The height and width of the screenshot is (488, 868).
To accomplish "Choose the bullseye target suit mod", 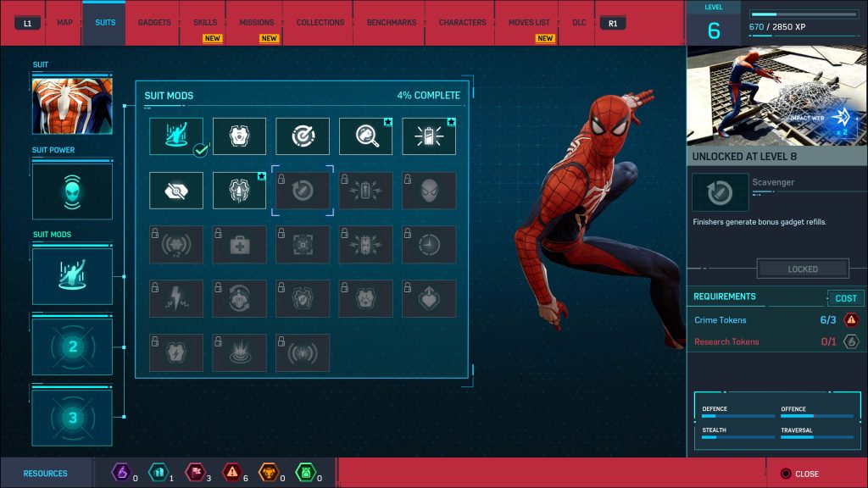I will coord(302,136).
